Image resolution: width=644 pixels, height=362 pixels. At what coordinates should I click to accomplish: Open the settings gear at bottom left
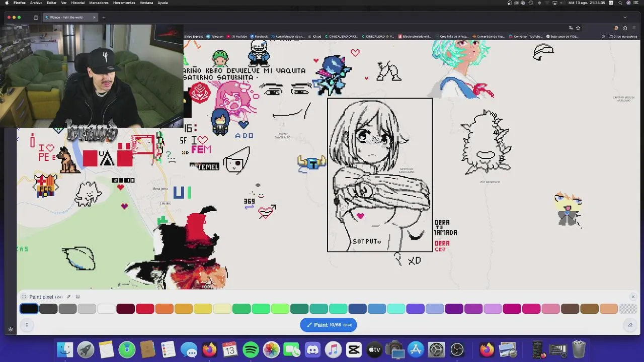click(x=10, y=329)
